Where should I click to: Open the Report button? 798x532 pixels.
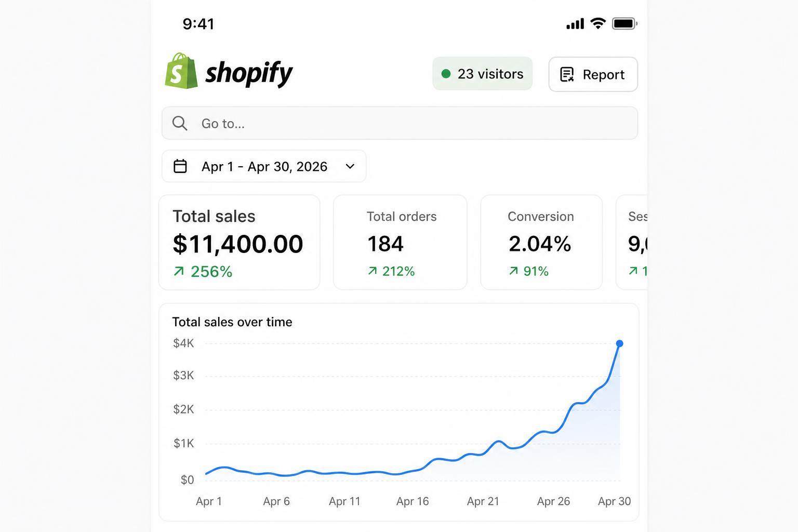tap(593, 74)
